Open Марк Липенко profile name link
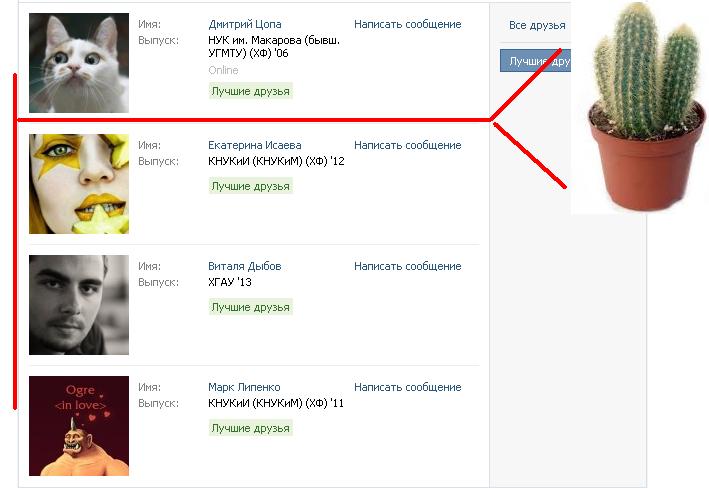The image size is (709, 488). tap(244, 387)
